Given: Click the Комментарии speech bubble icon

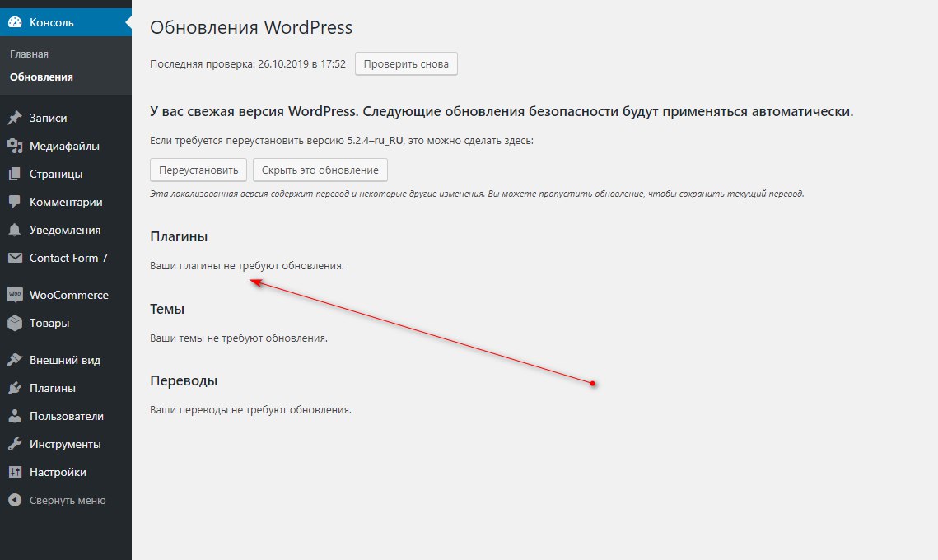Looking at the screenshot, I should pyautogui.click(x=15, y=203).
